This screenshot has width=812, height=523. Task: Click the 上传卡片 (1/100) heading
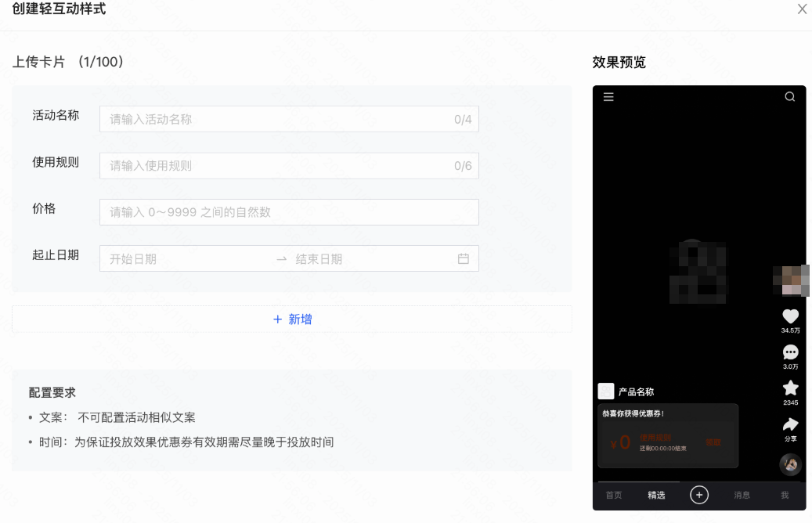pos(68,62)
